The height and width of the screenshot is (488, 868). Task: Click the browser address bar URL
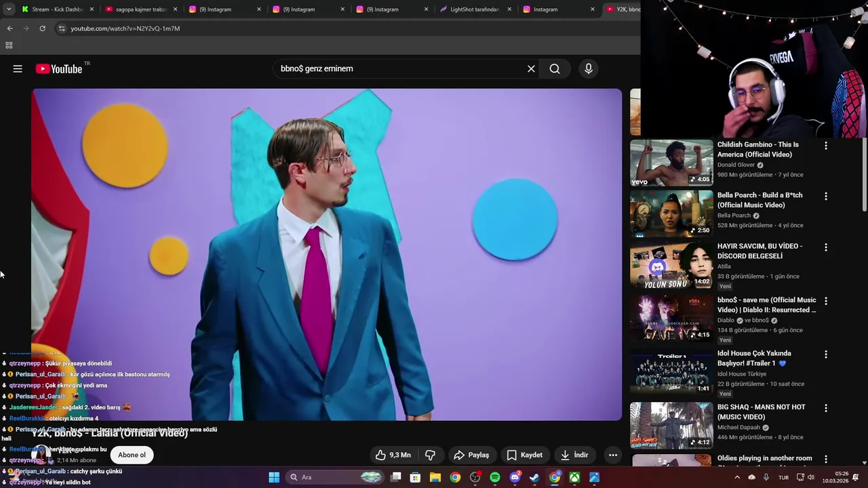(x=125, y=28)
